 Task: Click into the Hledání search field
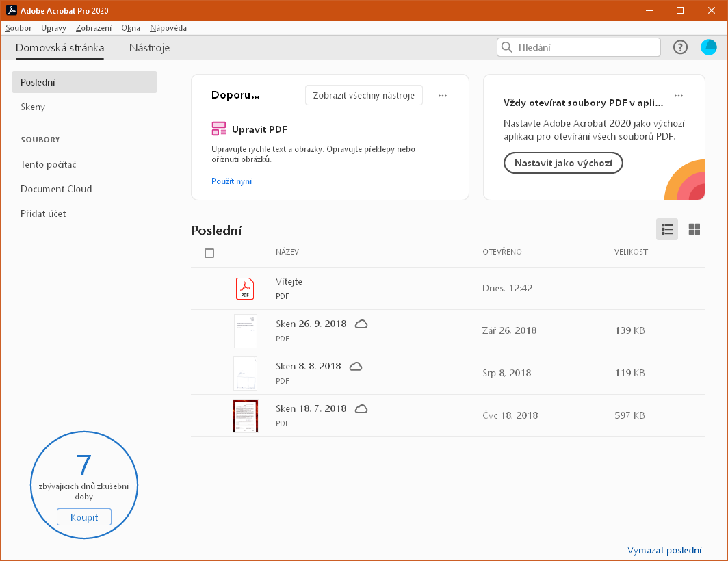[x=585, y=47]
